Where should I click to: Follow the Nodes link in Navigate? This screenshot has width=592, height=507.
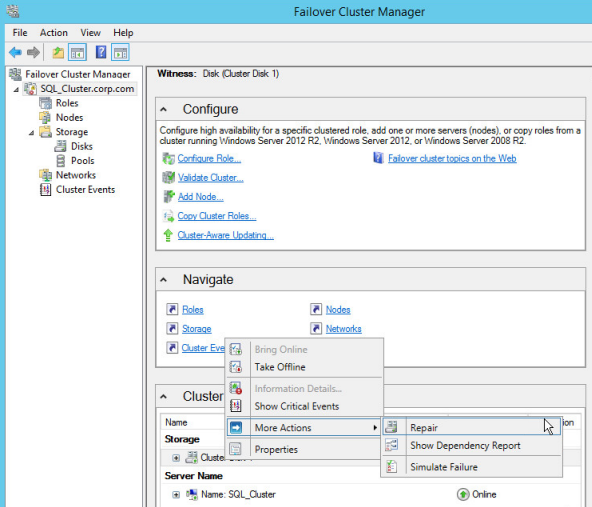(x=338, y=310)
